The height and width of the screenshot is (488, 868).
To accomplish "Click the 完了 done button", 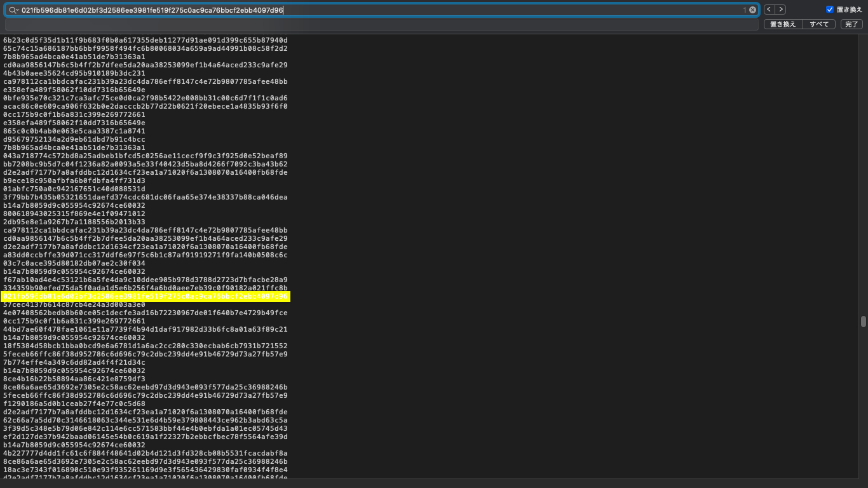I will click(x=851, y=24).
